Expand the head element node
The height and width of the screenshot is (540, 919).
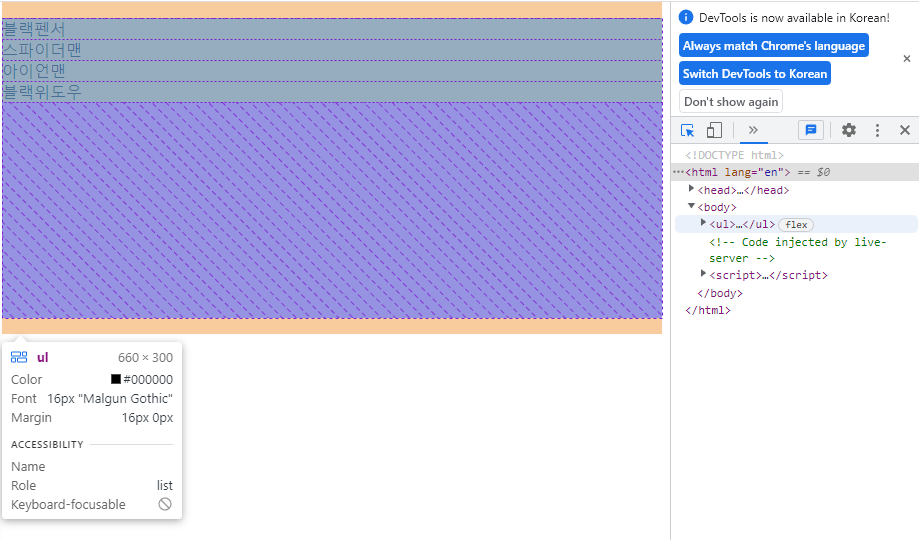692,189
